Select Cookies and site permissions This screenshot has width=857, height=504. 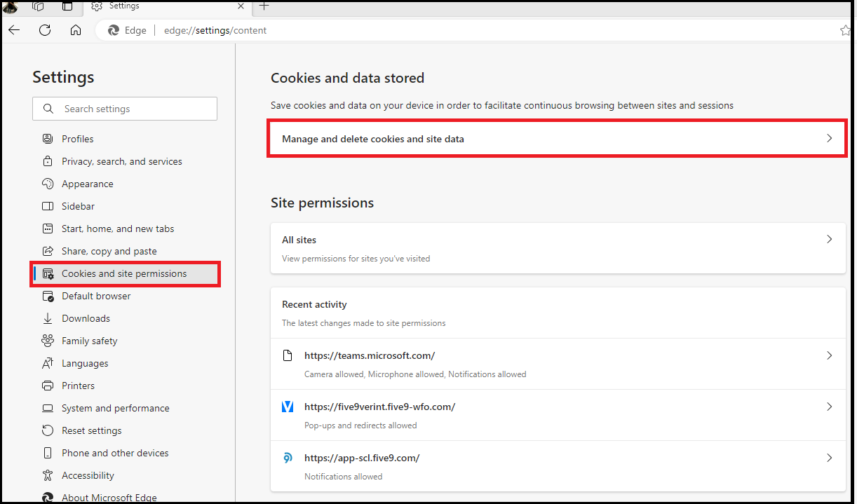(125, 273)
